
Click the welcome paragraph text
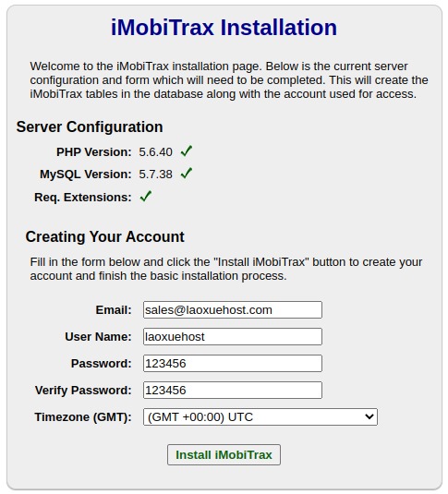point(229,80)
